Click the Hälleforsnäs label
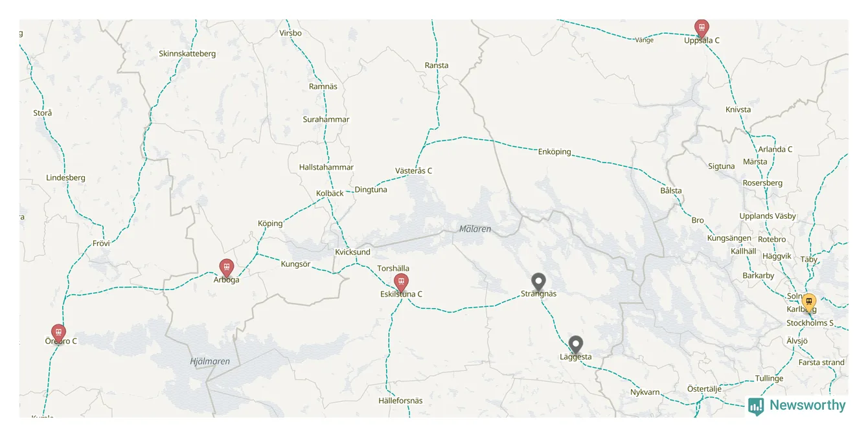868x437 pixels. [400, 401]
